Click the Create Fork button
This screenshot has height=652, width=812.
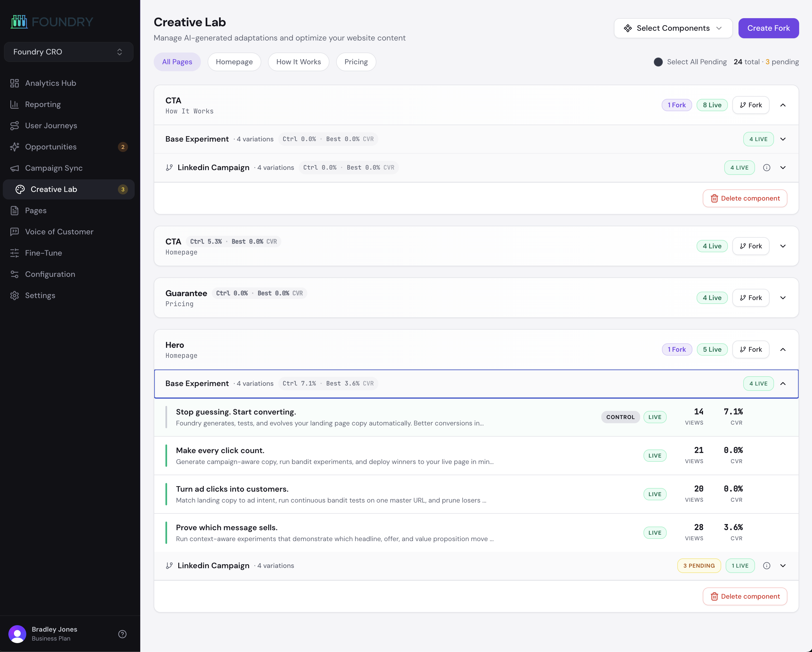pyautogui.click(x=768, y=28)
